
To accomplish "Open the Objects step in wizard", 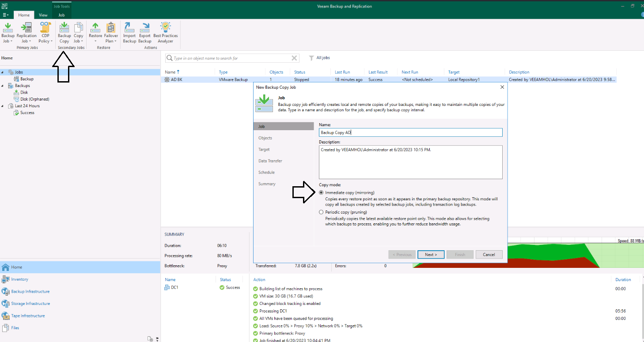I will pos(265,138).
